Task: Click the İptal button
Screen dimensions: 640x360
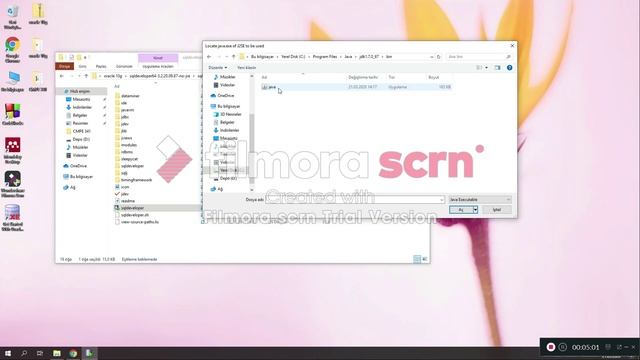Action: tap(497, 210)
